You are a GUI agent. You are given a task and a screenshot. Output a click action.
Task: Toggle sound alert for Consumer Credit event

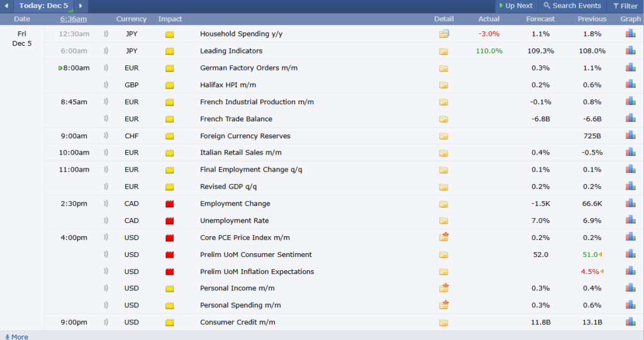pos(105,322)
